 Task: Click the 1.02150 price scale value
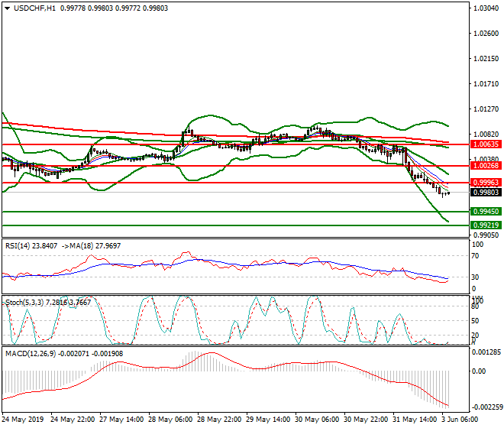pos(486,59)
